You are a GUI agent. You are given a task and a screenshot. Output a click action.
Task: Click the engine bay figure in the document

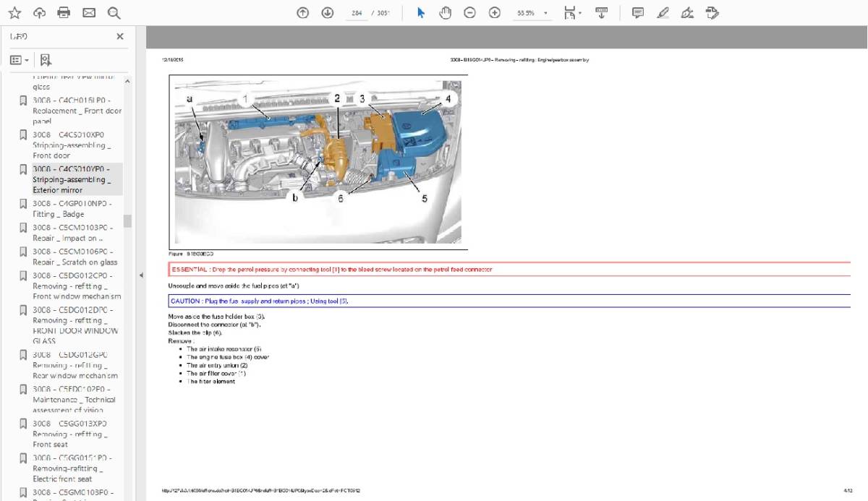[318, 161]
